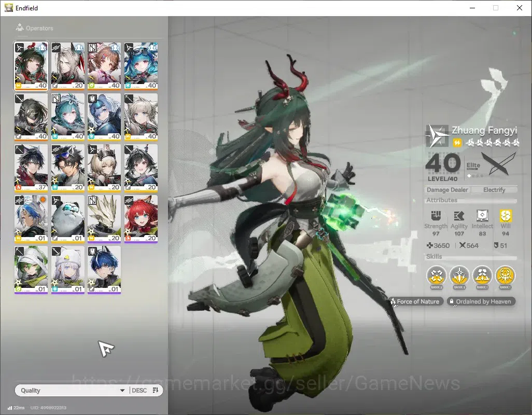Open the locked Ordained by Heaven talent
The width and height of the screenshot is (532, 415).
pyautogui.click(x=481, y=301)
